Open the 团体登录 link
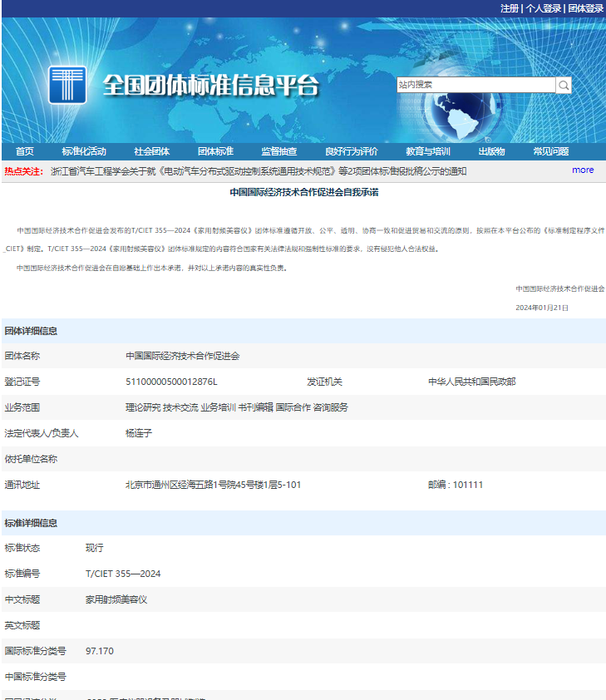This screenshot has height=700, width=606. (585, 8)
